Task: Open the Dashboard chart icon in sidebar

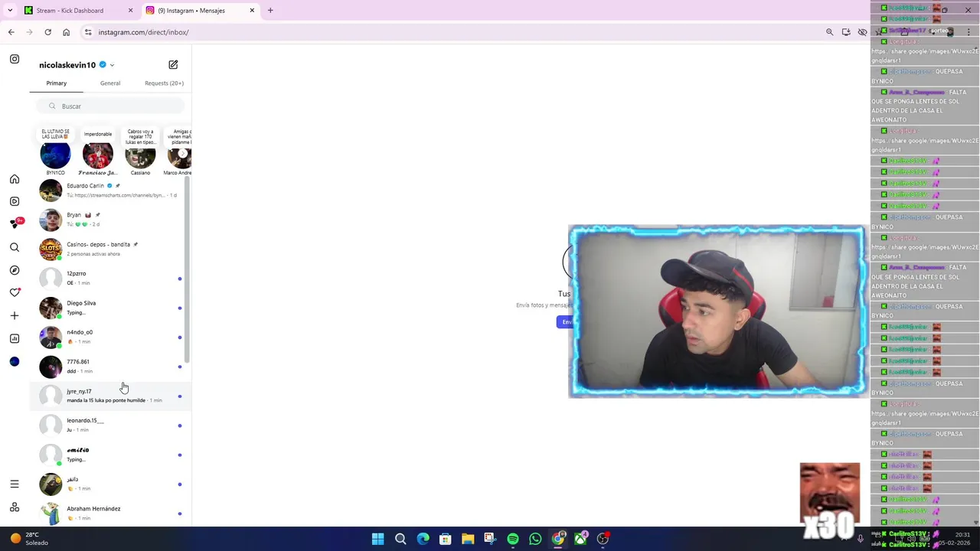Action: 15,338
